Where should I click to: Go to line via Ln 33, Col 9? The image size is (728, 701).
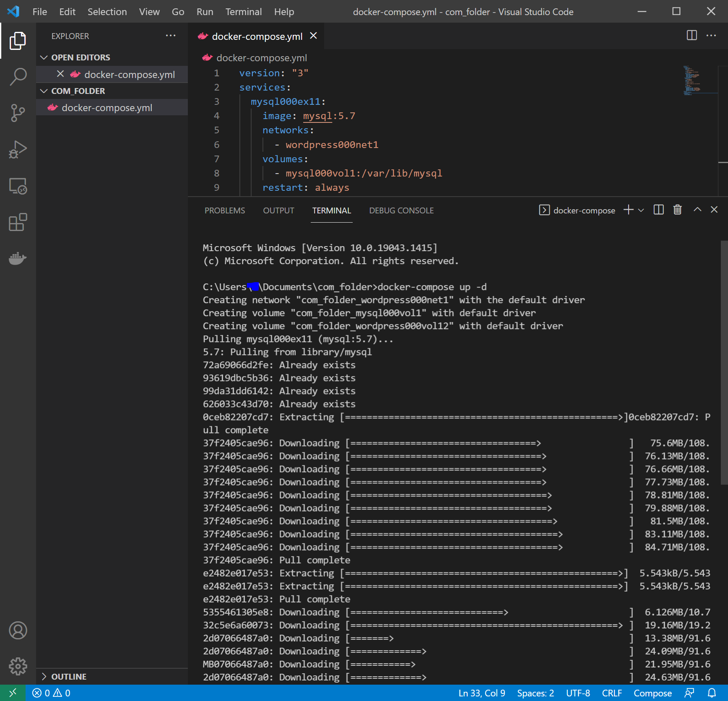pyautogui.click(x=481, y=693)
